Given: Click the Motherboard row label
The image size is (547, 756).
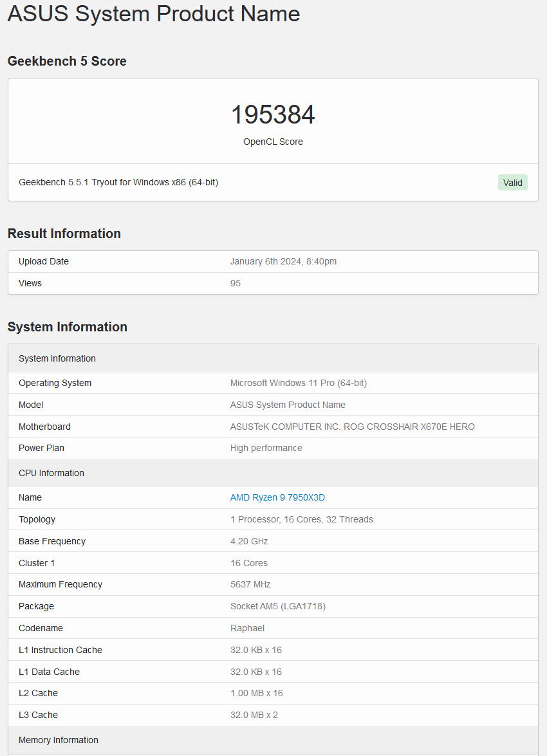Looking at the screenshot, I should (x=44, y=427).
